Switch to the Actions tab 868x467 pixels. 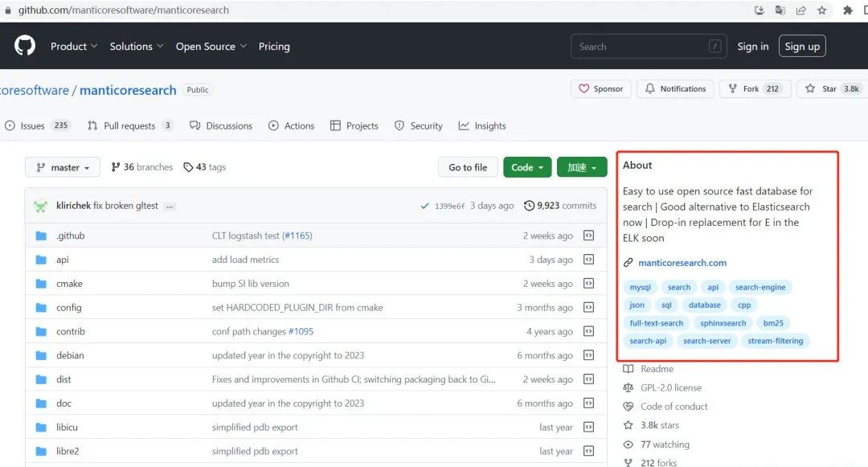coord(291,125)
